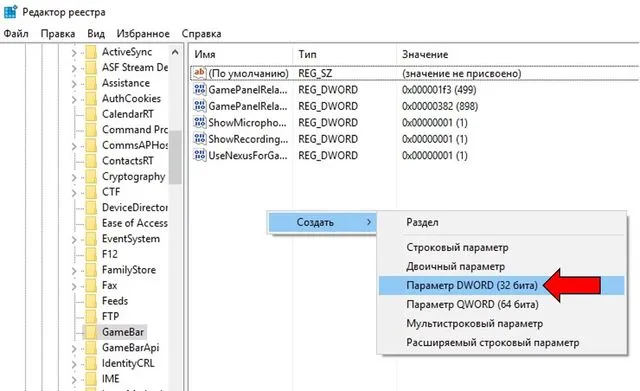The width and height of the screenshot is (640, 391).
Task: Select the Feeds key label
Action: click(x=115, y=301)
